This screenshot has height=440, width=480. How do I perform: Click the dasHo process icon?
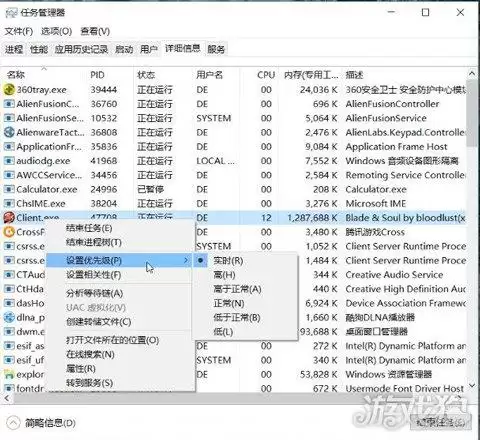(9, 303)
